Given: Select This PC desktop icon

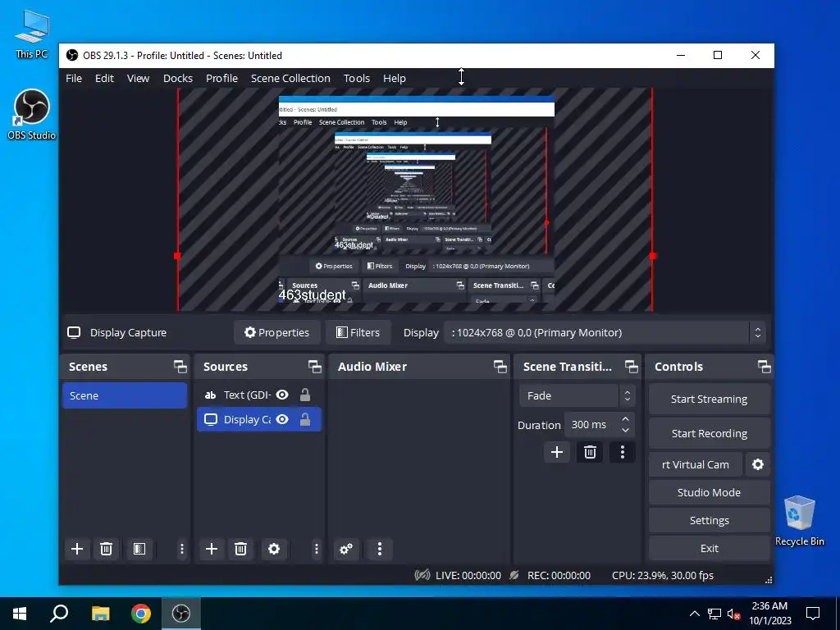Looking at the screenshot, I should [x=32, y=34].
